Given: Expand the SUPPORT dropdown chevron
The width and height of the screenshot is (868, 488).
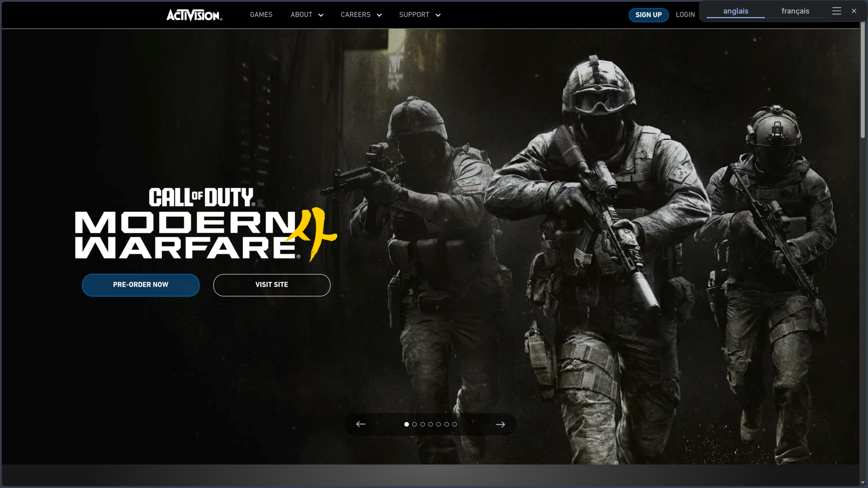Looking at the screenshot, I should point(438,15).
